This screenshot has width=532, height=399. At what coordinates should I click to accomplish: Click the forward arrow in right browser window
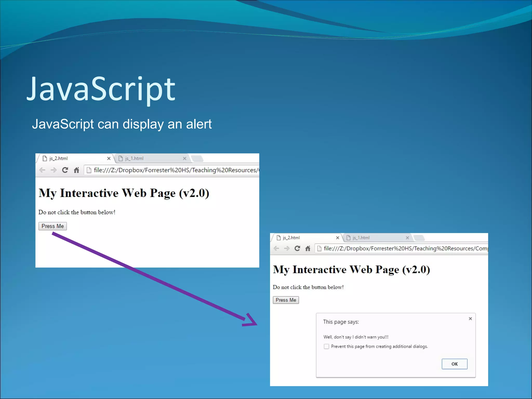(287, 248)
